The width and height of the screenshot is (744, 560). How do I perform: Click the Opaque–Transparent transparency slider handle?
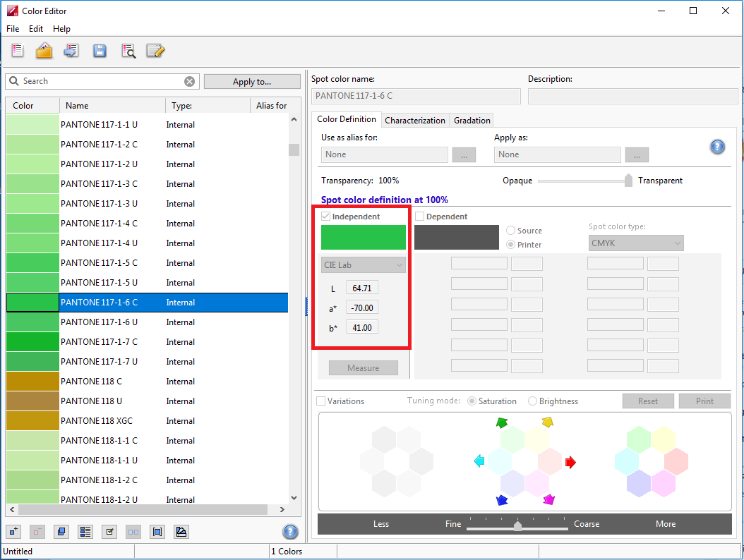(628, 180)
